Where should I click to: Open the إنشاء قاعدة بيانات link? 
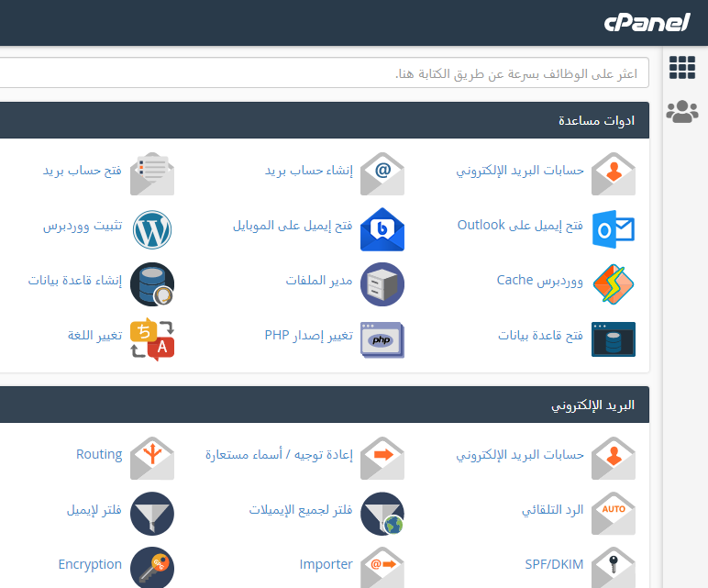75,280
